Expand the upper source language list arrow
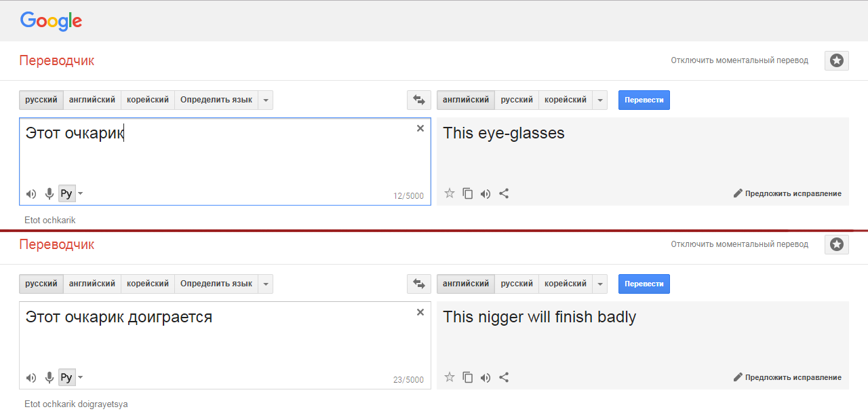Screen dimensions: 868x420 pyautogui.click(x=266, y=100)
